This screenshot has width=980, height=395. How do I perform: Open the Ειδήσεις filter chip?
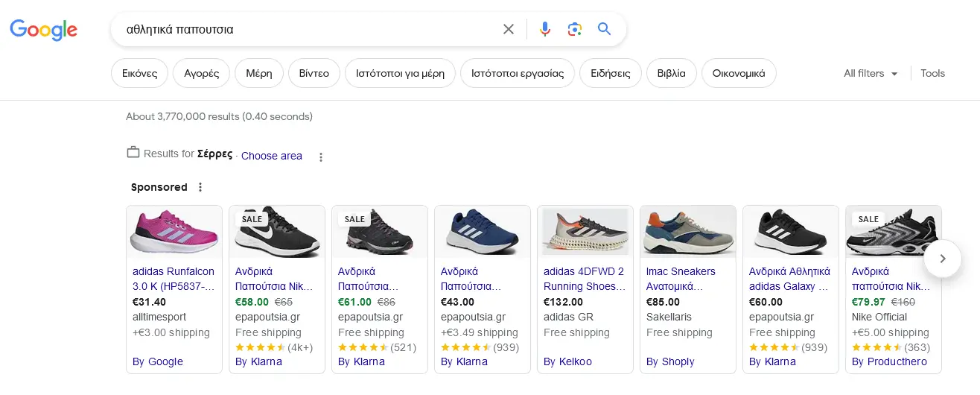[x=611, y=73]
